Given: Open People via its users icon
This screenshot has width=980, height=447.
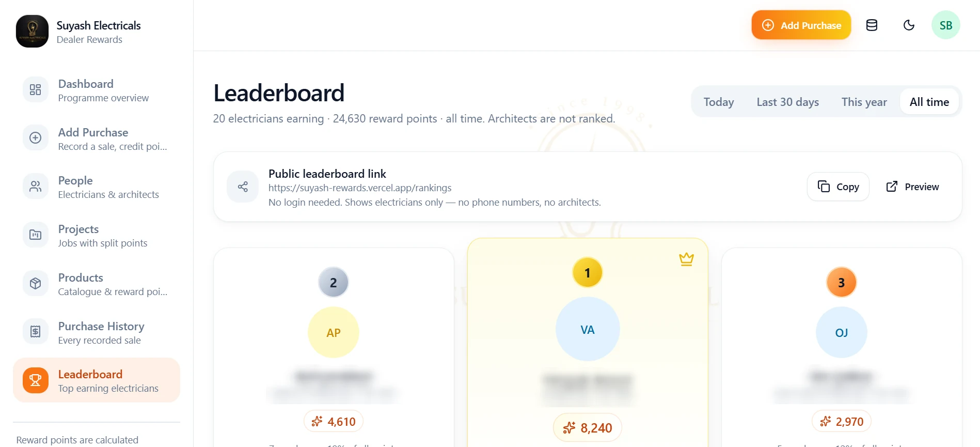Looking at the screenshot, I should tap(36, 187).
